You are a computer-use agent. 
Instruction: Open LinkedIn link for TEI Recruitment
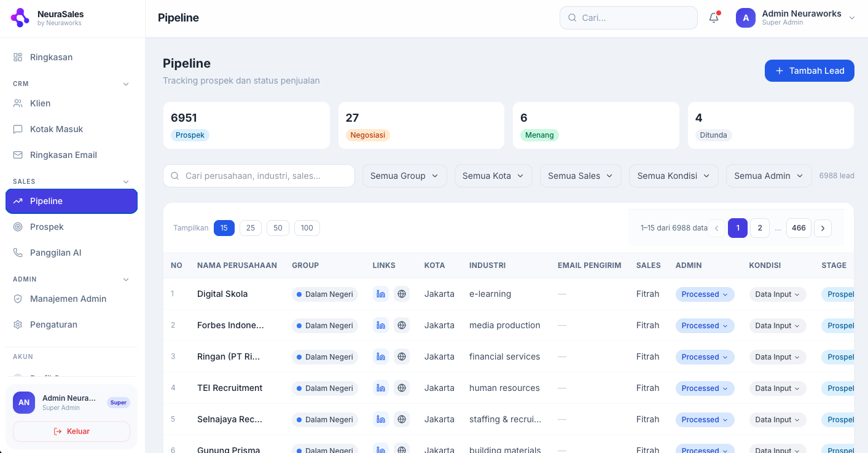tap(381, 388)
